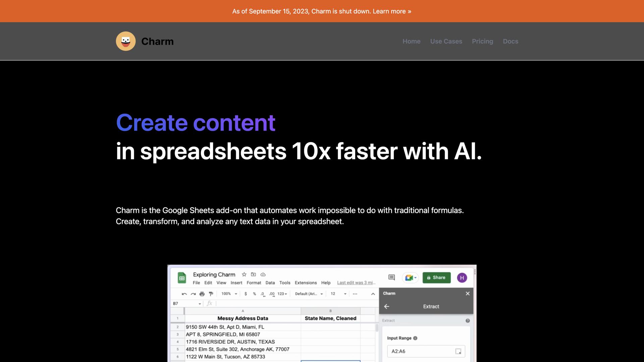This screenshot has height=362, width=644.
Task: Click the back arrow in Extract panel
Action: tap(387, 306)
